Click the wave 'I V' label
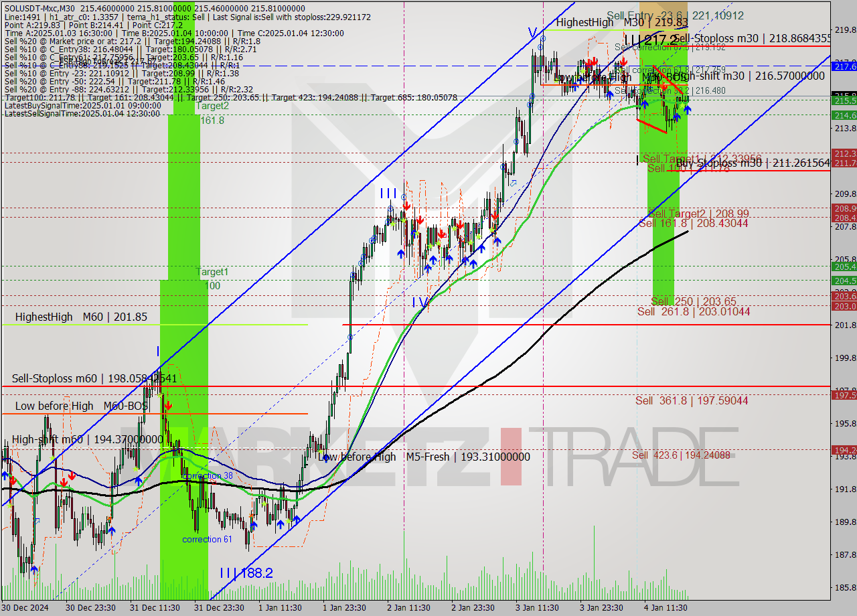Image resolution: width=857 pixels, height=616 pixels. point(420,303)
